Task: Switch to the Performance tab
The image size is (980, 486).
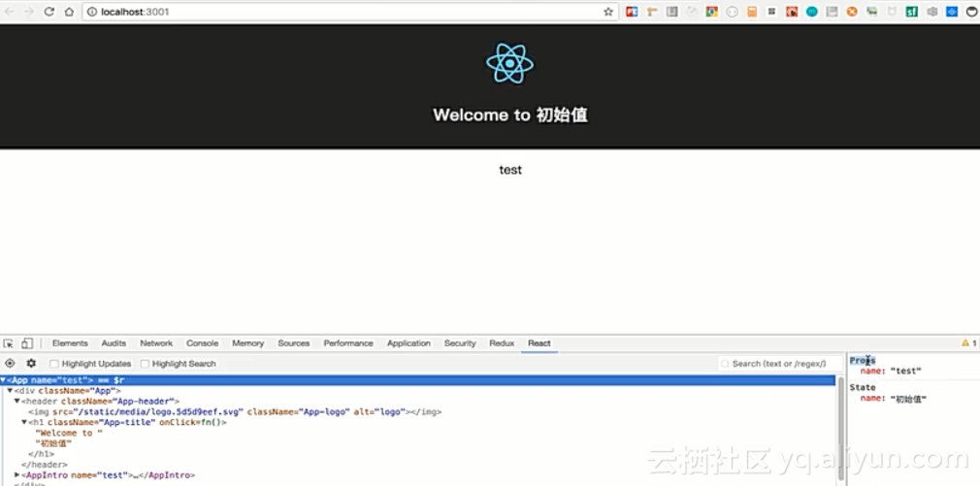Action: [x=348, y=343]
